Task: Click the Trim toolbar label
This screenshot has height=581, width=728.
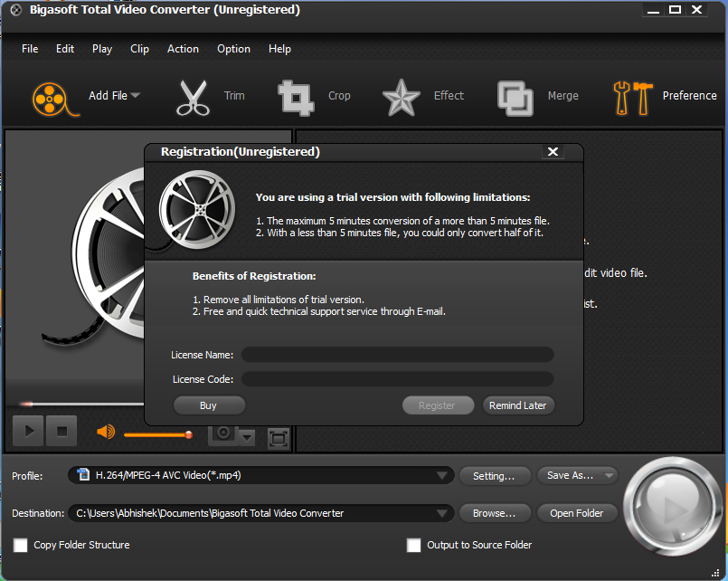Action: coord(234,96)
